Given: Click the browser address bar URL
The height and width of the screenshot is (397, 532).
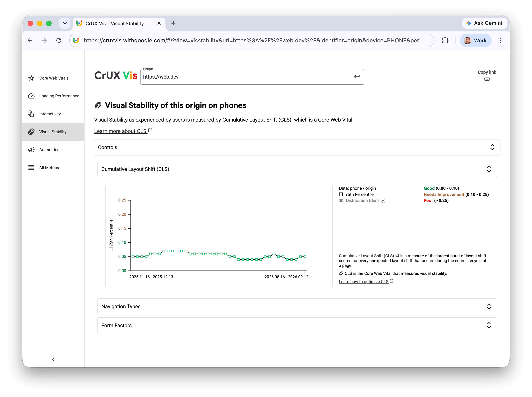Looking at the screenshot, I should tap(254, 40).
